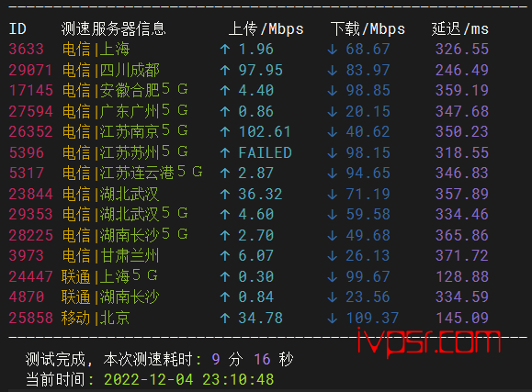Click server name 移动|北京
This screenshot has height=392, width=532.
tap(96, 319)
